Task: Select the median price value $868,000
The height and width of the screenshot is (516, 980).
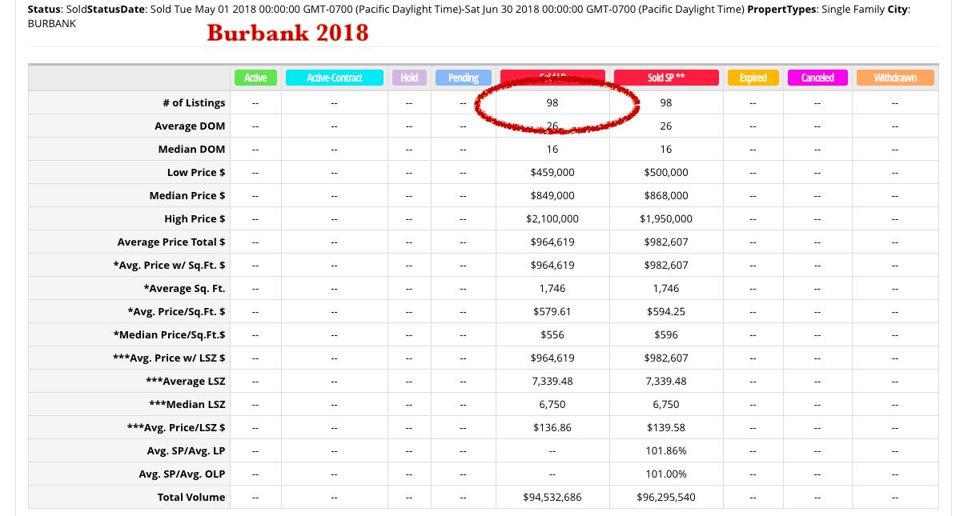Action: [666, 195]
